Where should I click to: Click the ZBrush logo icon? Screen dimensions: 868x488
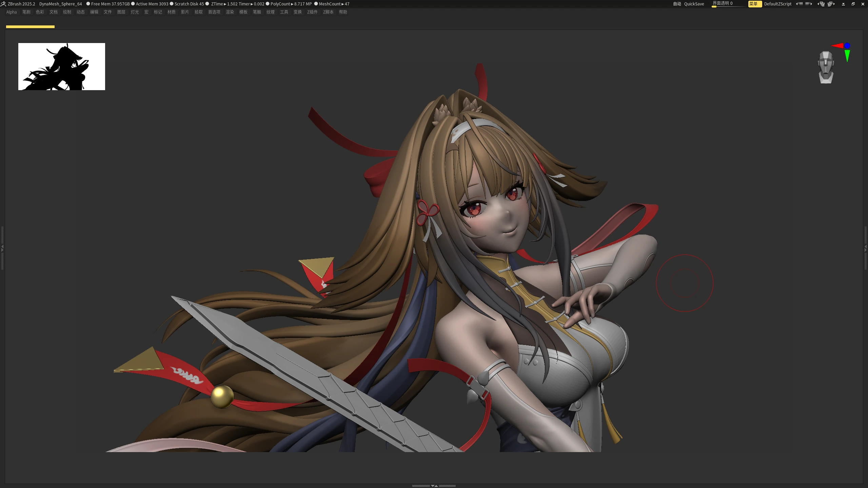(x=3, y=4)
